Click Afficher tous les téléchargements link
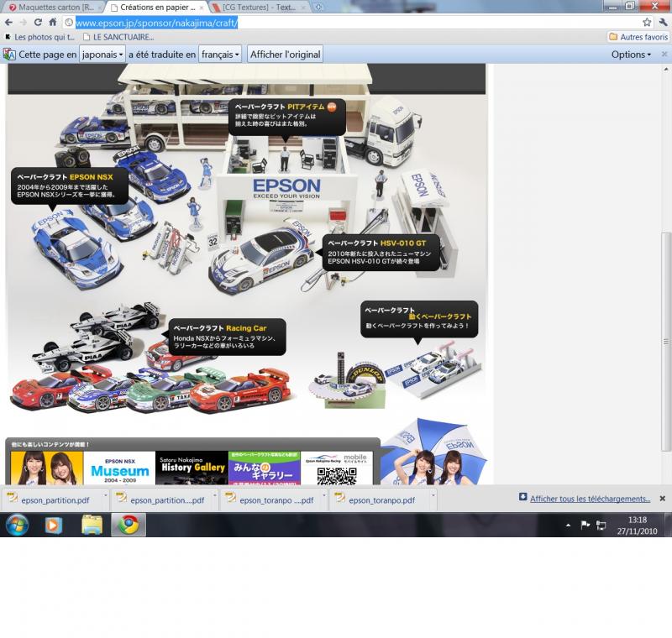 click(590, 499)
